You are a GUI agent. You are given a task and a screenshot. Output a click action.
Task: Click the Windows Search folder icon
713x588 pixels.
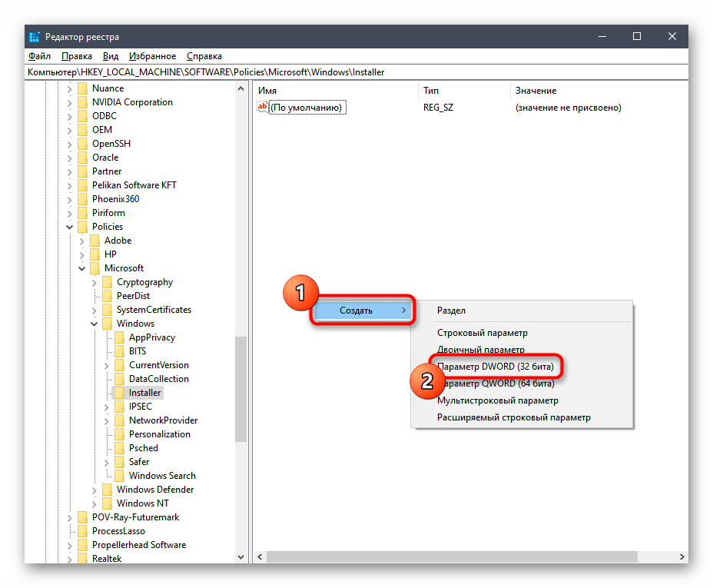(x=120, y=476)
